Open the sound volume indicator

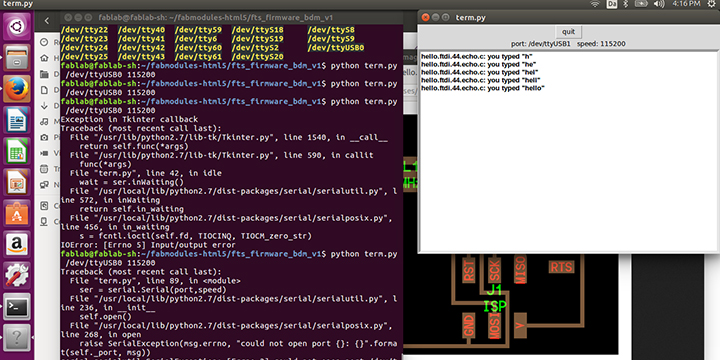(659, 4)
